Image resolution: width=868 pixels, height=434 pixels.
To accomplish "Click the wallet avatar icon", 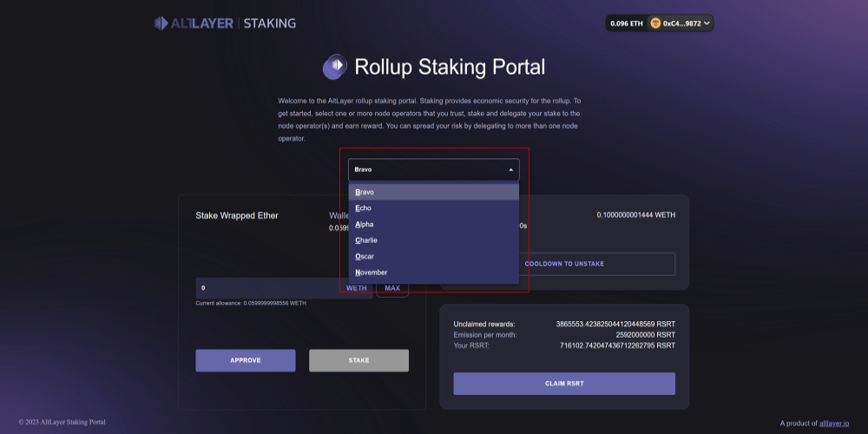I will tap(655, 23).
